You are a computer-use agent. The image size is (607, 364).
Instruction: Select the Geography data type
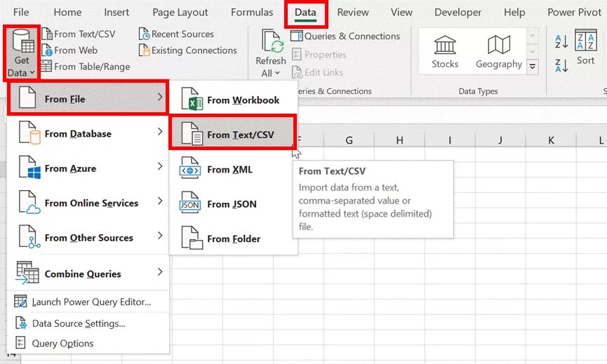pos(499,52)
